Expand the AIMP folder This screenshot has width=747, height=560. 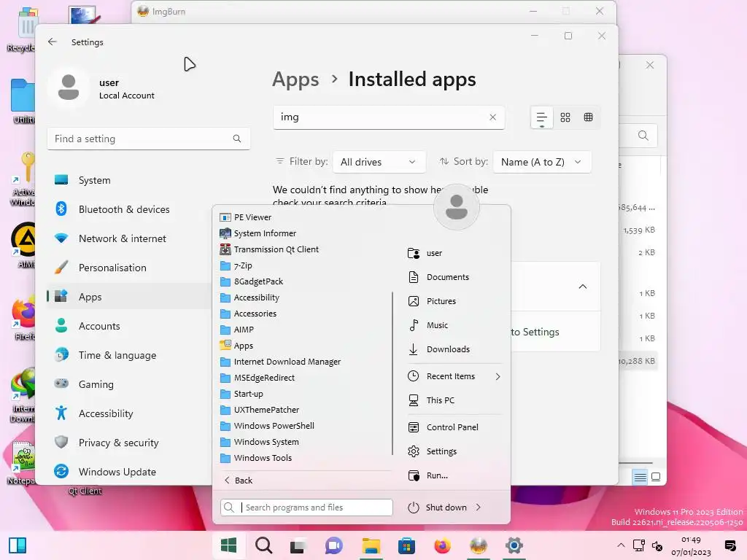237,330
